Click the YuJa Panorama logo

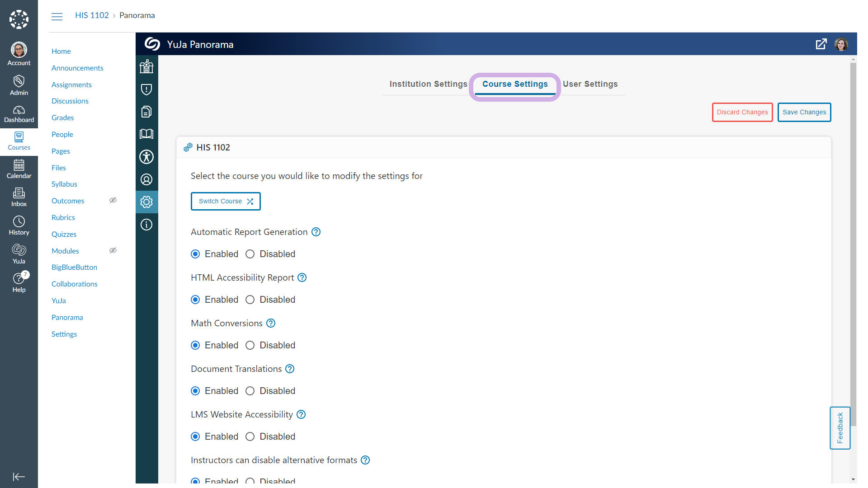click(152, 44)
